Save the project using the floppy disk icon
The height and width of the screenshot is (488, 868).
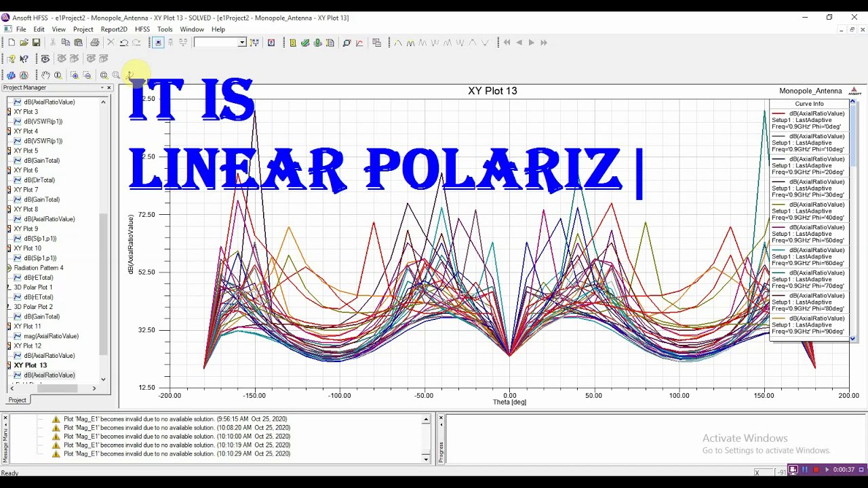(x=36, y=43)
